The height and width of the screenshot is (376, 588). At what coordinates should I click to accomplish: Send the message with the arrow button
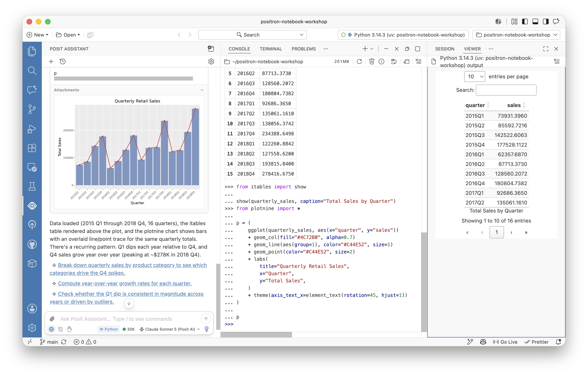coord(206,319)
